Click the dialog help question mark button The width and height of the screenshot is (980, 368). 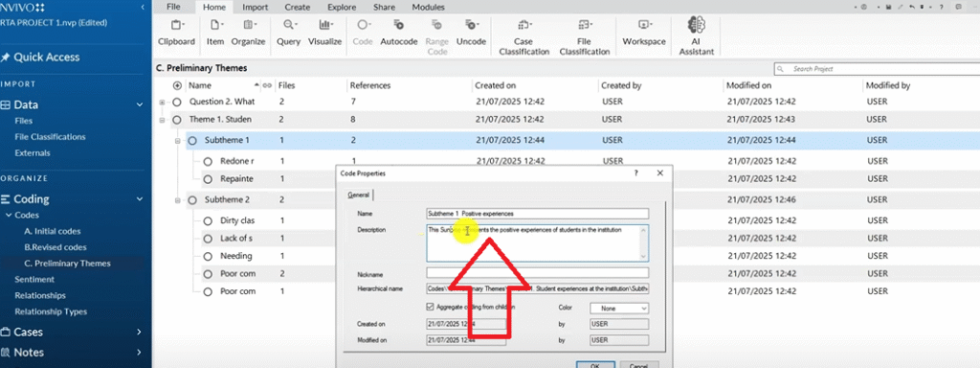pos(636,172)
